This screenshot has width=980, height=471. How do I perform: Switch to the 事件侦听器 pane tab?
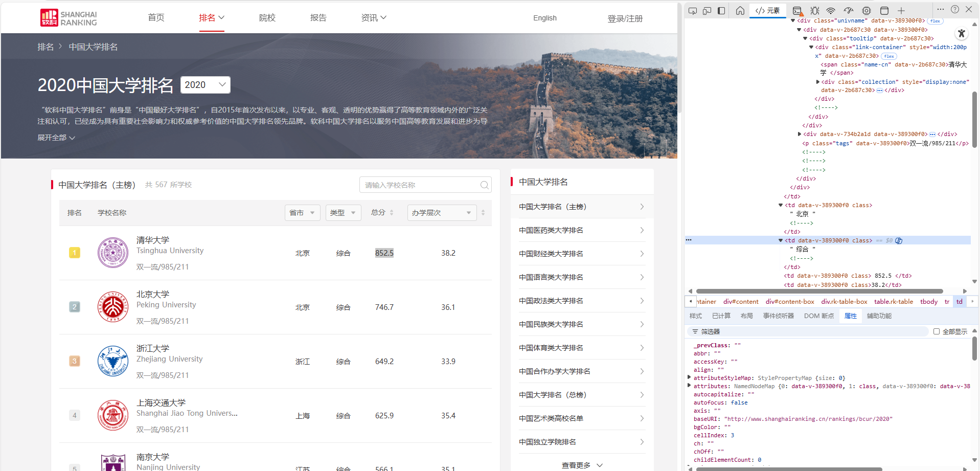779,316
